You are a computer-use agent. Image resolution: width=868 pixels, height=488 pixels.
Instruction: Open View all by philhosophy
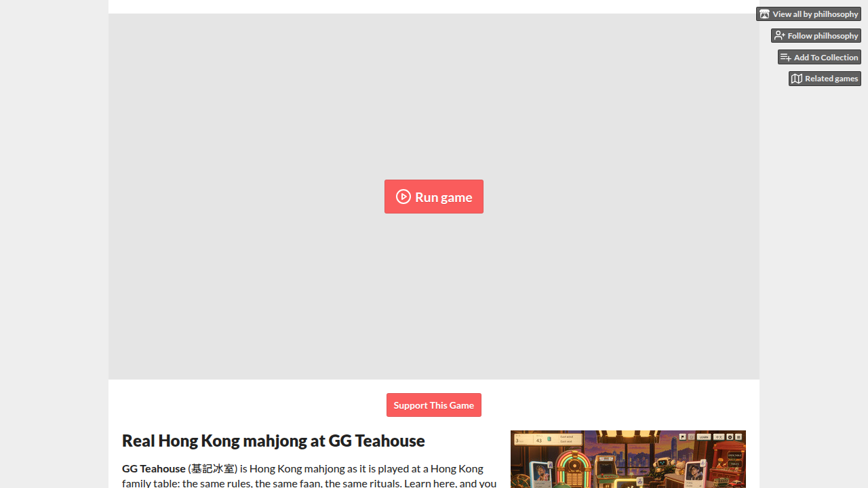[x=808, y=14]
